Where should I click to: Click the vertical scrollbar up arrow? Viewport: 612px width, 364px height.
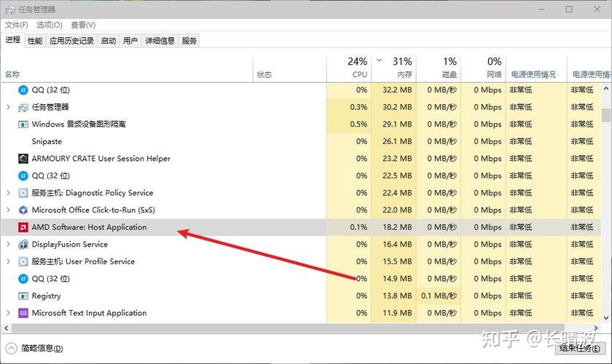606,89
